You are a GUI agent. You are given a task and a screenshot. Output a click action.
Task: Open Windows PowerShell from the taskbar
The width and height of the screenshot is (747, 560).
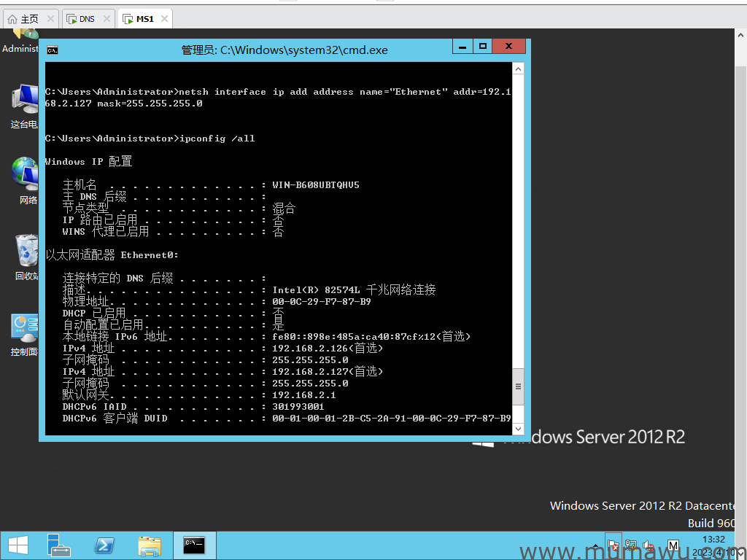pyautogui.click(x=104, y=545)
